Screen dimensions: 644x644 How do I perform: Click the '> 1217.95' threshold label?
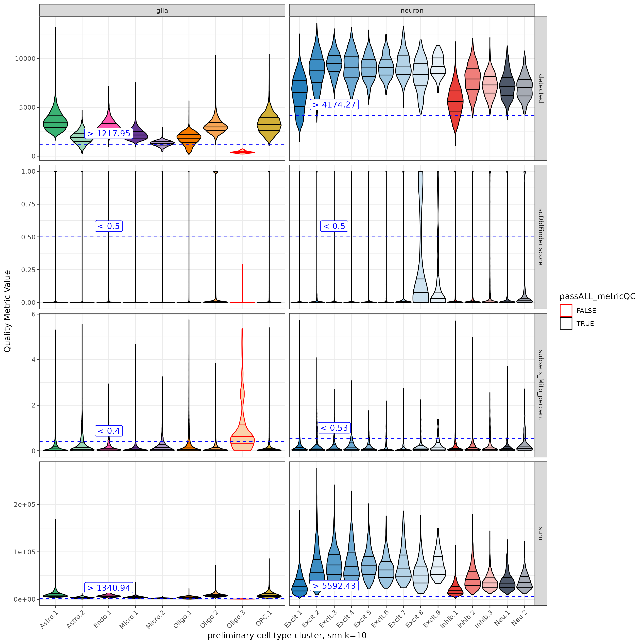(109, 133)
